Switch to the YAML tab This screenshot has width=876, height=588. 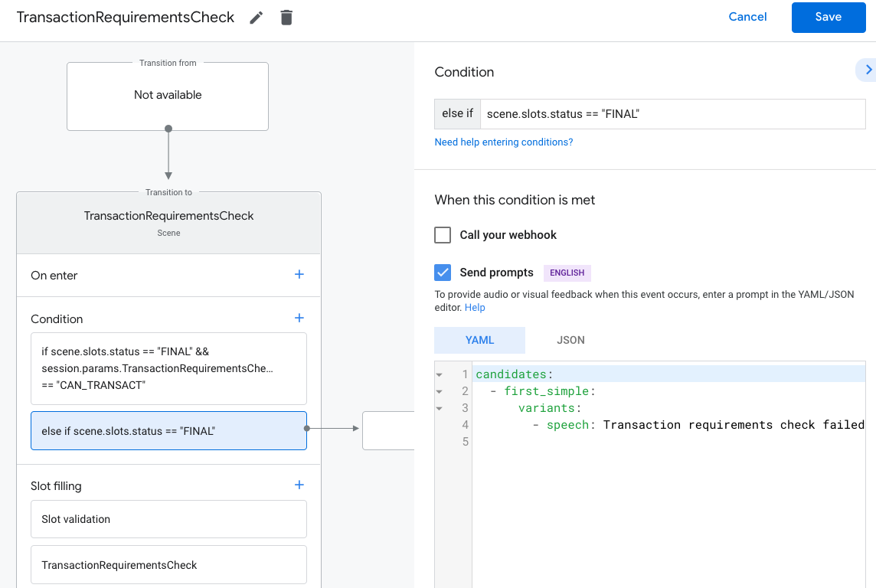[x=479, y=340]
